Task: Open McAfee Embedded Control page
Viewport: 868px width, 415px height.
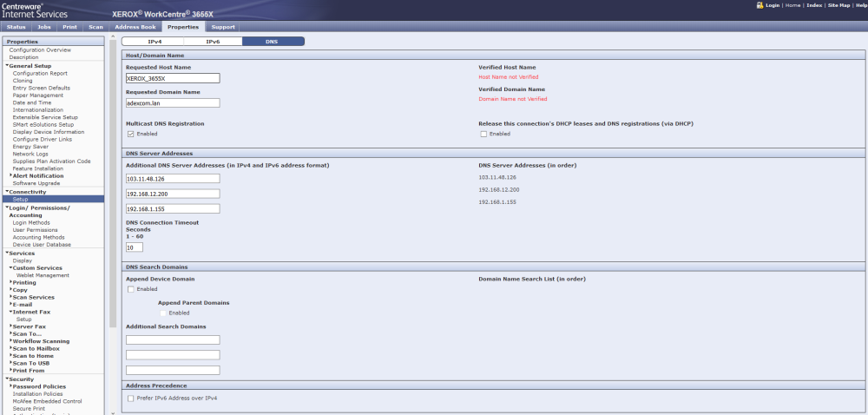Action: coord(47,401)
